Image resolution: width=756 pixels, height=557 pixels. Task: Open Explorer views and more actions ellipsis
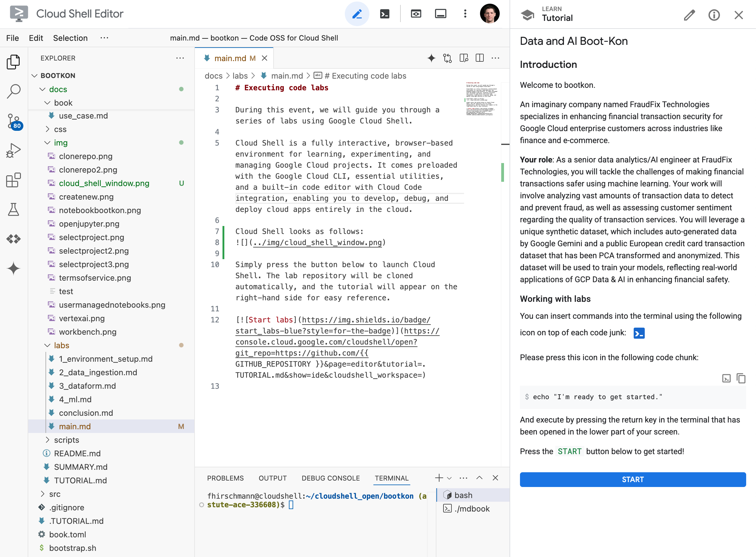pos(180,58)
